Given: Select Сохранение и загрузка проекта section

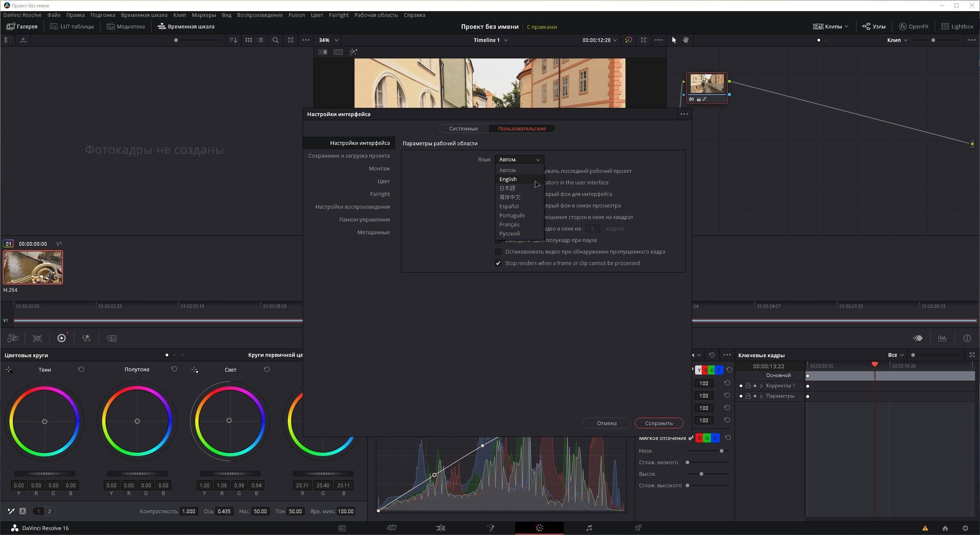Looking at the screenshot, I should tap(349, 156).
